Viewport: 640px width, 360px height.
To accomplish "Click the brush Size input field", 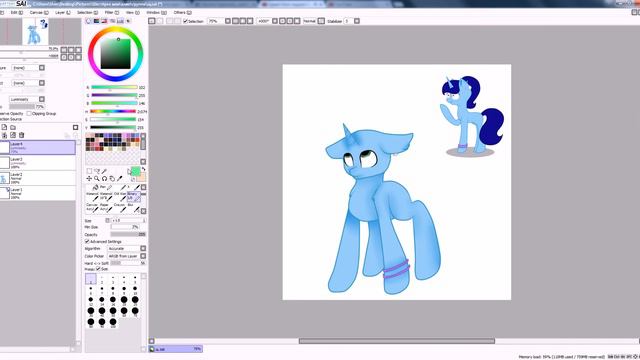I will coord(127,220).
